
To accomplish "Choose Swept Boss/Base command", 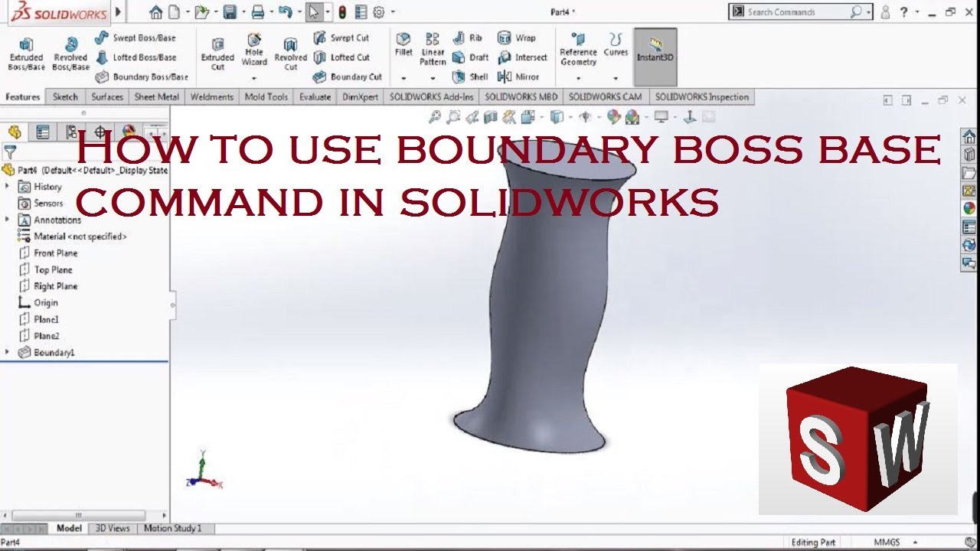I will [136, 37].
